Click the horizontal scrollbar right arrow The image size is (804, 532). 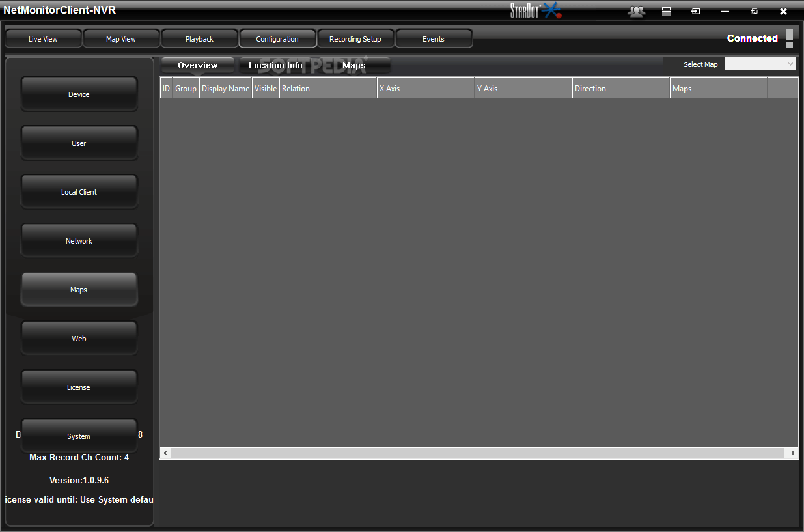[x=792, y=453]
